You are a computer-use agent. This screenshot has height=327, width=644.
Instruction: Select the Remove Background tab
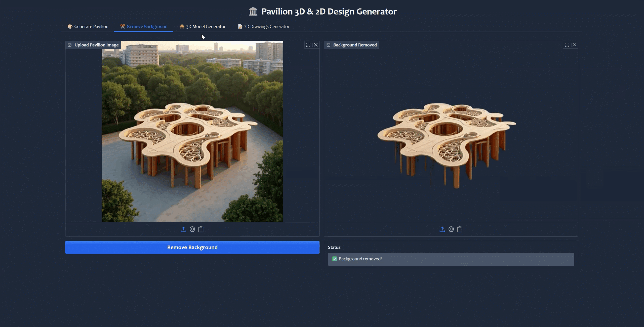click(144, 26)
